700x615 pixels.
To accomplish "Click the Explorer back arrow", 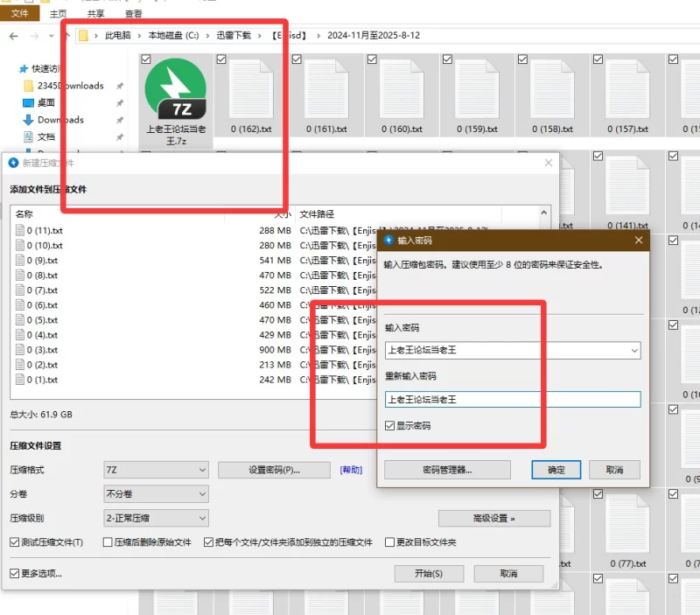I will (x=14, y=36).
